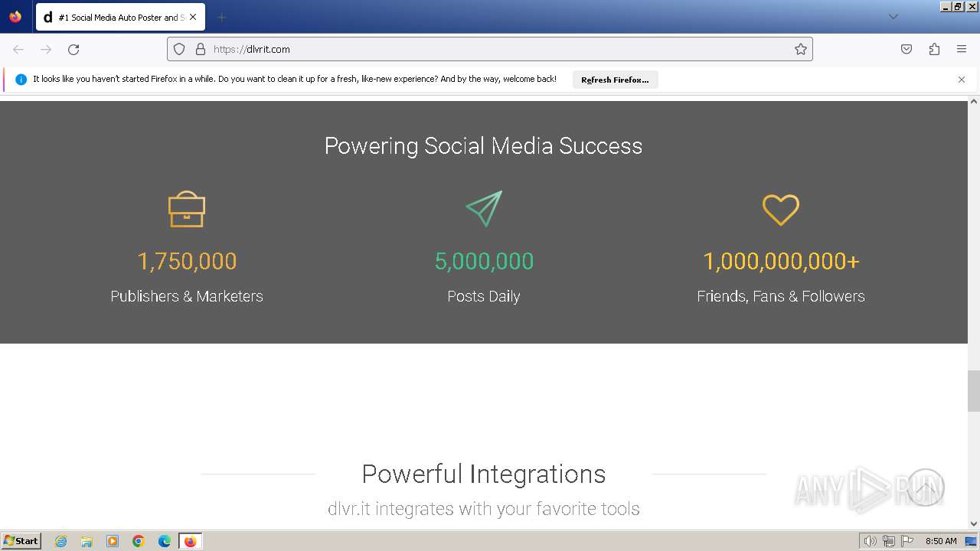Image resolution: width=980 pixels, height=551 pixels.
Task: Focus the address bar showing dlvrit.com
Action: [x=490, y=49]
